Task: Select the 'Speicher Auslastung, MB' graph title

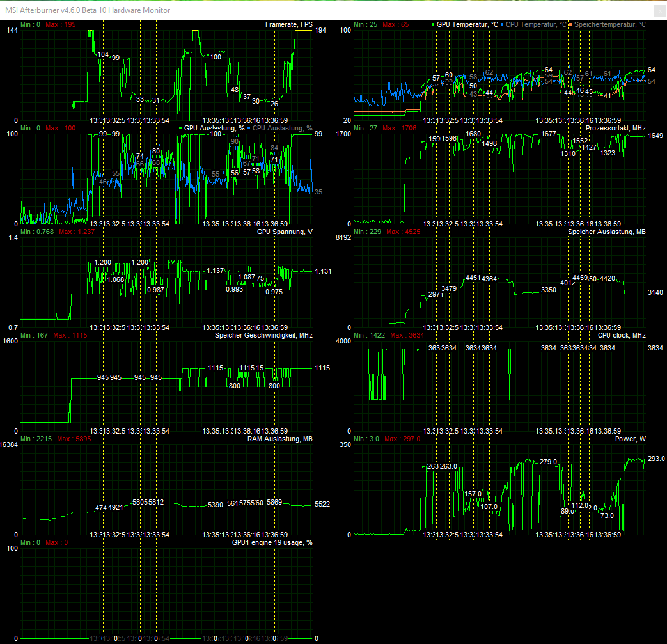Action: [607, 232]
